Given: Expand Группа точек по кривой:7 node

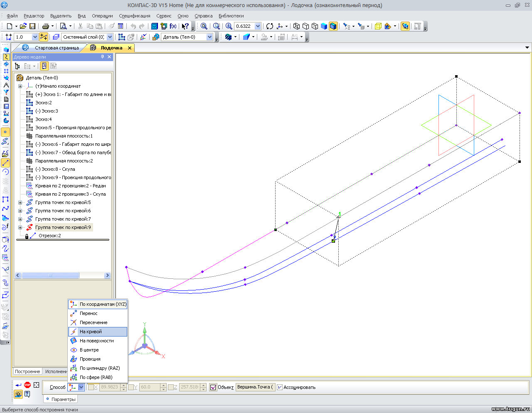Looking at the screenshot, I should click(20, 219).
